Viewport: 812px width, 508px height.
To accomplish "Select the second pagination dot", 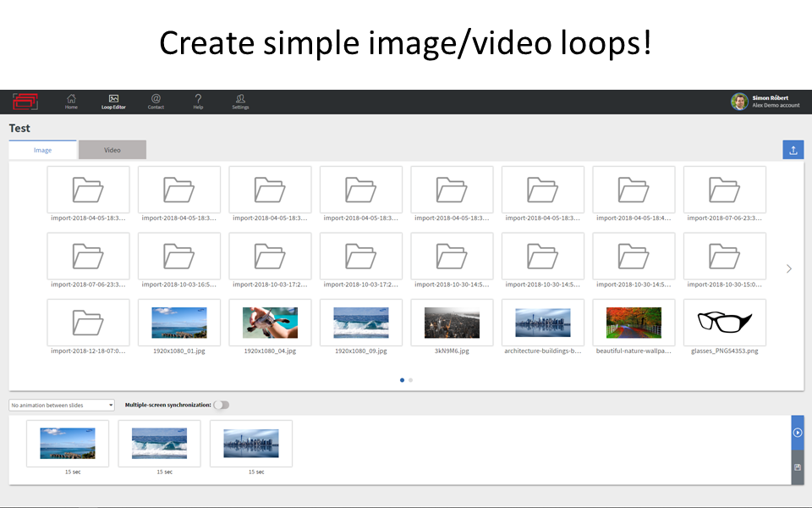I will (411, 380).
